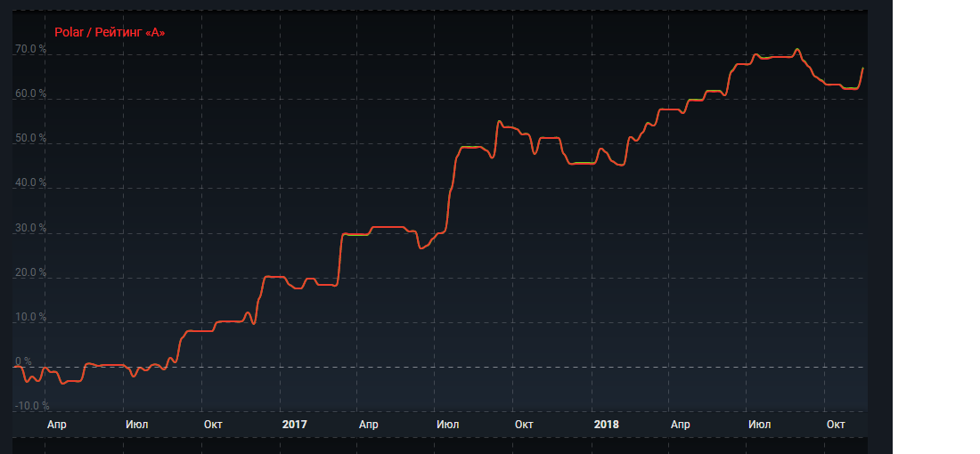Select the 2018 year marker on time axis
Viewport: 980px width, 454px height.
coord(606,425)
